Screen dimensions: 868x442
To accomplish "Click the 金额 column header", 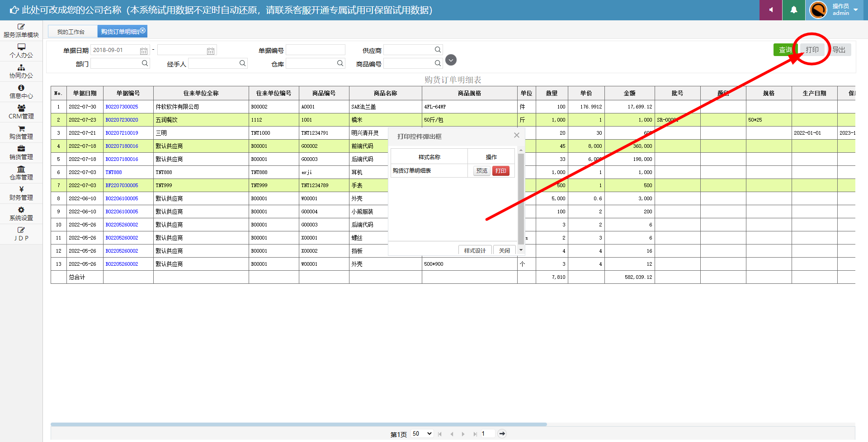I will pos(630,93).
